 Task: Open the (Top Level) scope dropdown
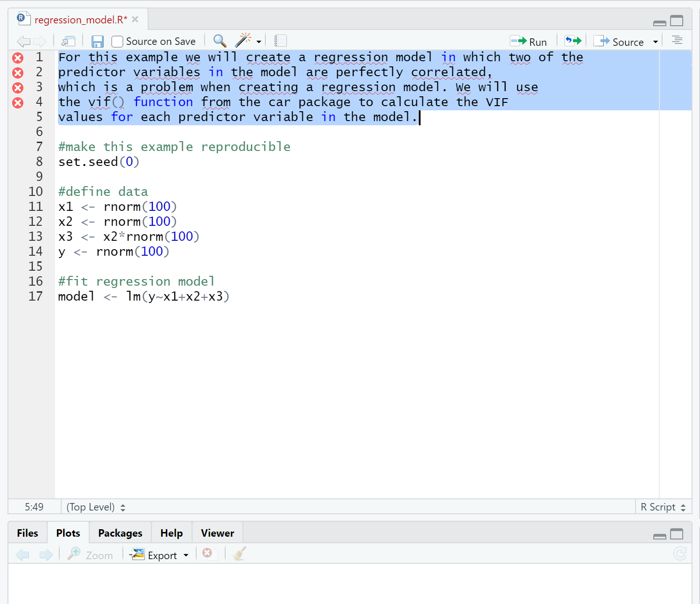[x=96, y=507]
